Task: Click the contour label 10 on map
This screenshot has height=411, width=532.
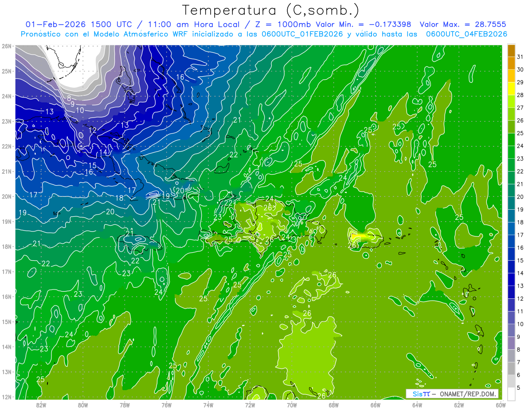Action: 80,110
